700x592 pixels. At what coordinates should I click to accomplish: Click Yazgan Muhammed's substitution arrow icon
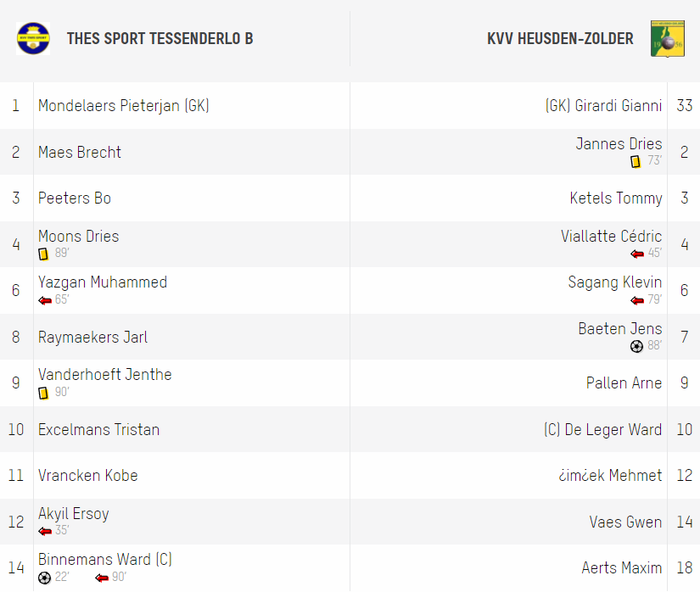[45, 301]
